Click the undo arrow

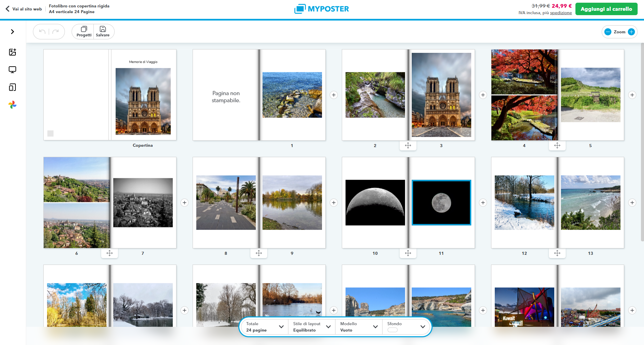pyautogui.click(x=42, y=32)
